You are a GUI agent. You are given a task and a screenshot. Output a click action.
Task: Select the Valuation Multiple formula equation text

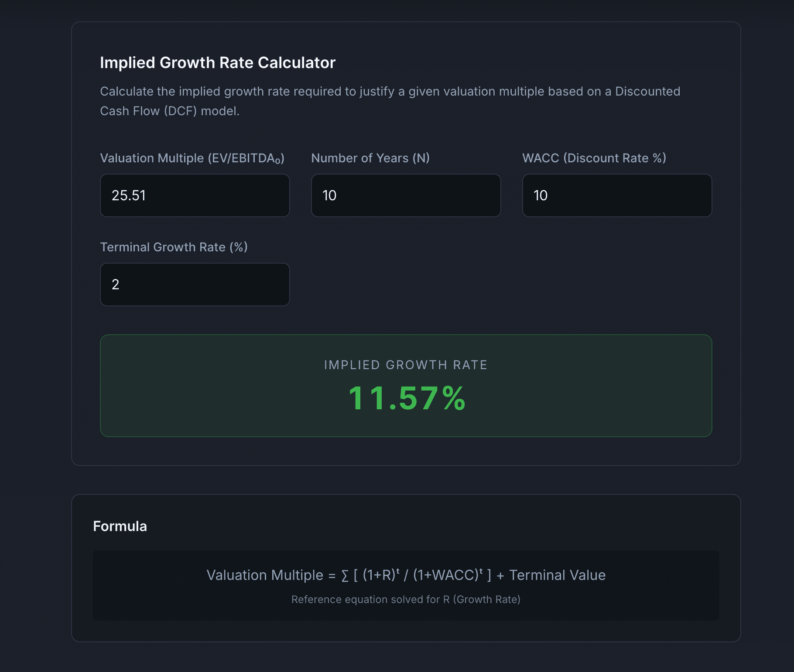click(x=406, y=575)
